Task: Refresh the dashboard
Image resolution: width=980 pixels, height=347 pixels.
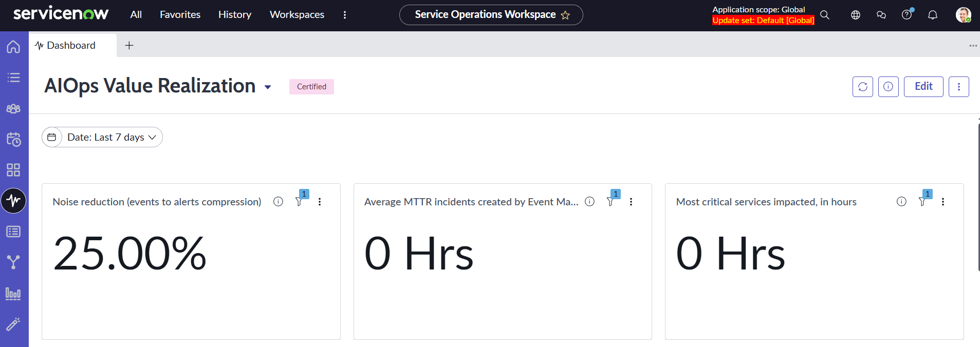Action: (863, 87)
